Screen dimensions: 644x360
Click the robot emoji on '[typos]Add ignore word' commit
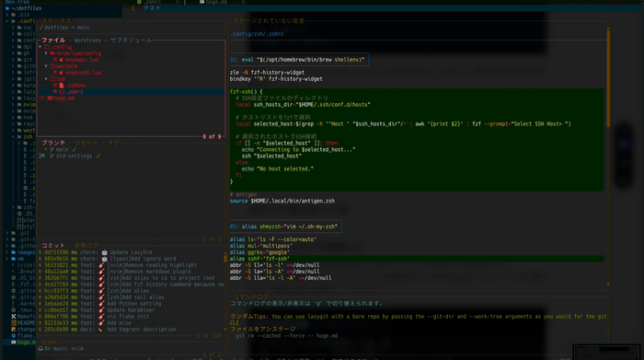104,259
